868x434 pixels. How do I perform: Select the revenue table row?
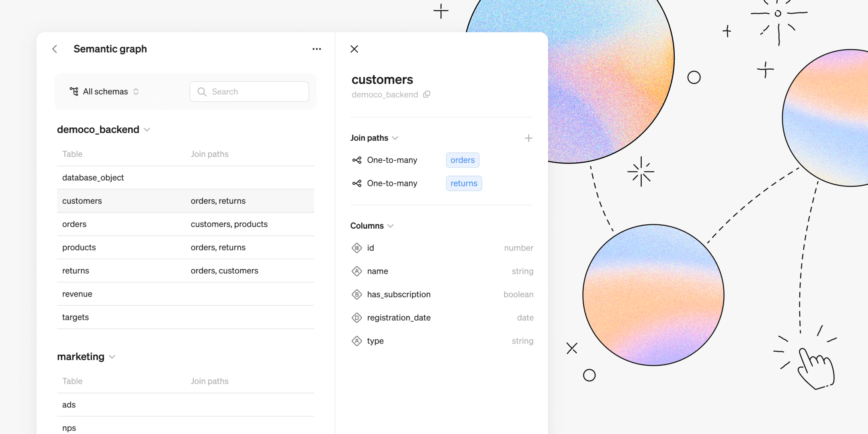[77, 294]
